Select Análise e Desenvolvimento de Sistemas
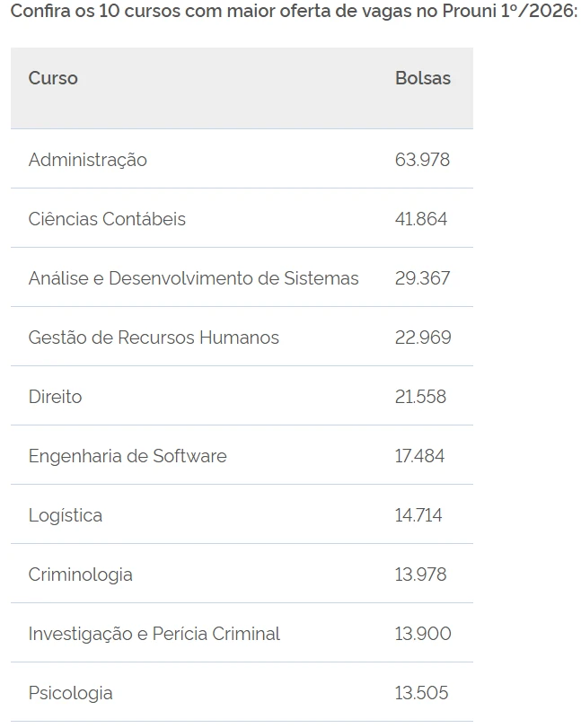Viewport: 581px width, 728px height. (193, 278)
